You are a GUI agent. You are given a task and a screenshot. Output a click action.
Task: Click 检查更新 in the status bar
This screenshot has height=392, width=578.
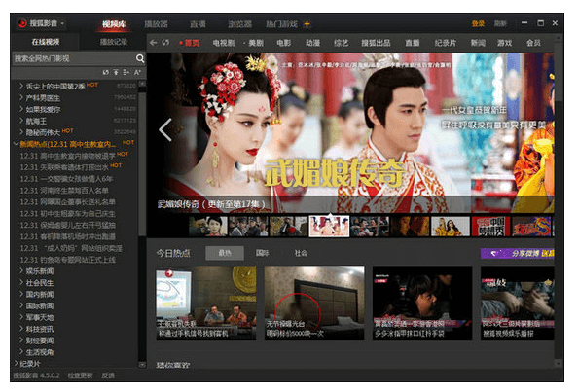point(80,375)
